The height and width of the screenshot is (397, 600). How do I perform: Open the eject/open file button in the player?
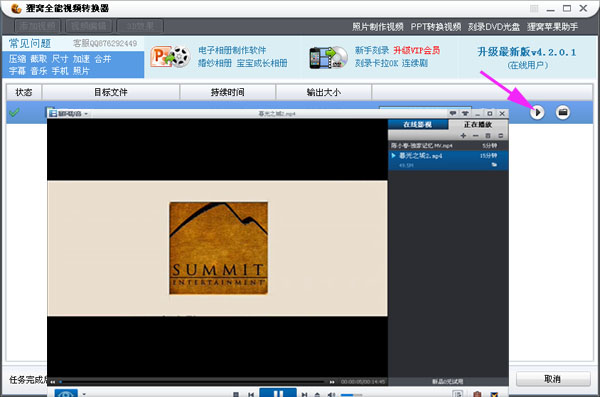pos(317,394)
